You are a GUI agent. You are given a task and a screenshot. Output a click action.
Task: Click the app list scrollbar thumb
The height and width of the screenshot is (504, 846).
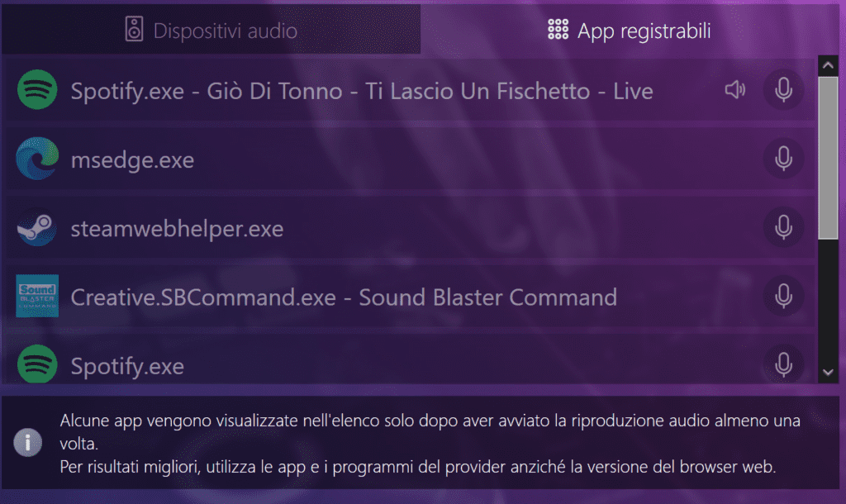(828, 158)
